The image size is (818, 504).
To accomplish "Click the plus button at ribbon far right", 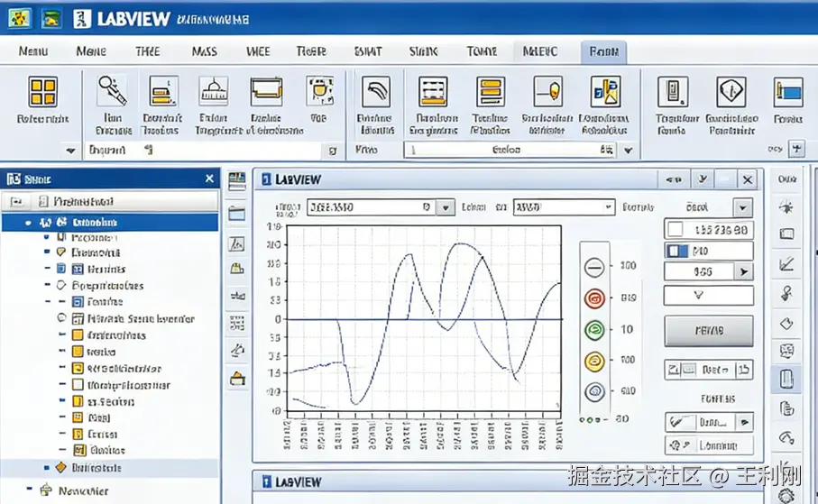I will point(796,150).
